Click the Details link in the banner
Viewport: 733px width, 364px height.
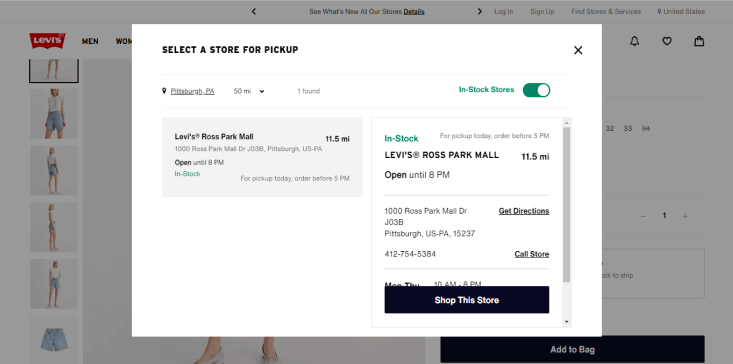pos(414,12)
